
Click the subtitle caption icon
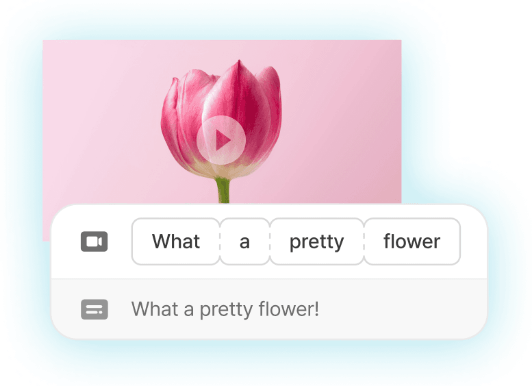(94, 309)
